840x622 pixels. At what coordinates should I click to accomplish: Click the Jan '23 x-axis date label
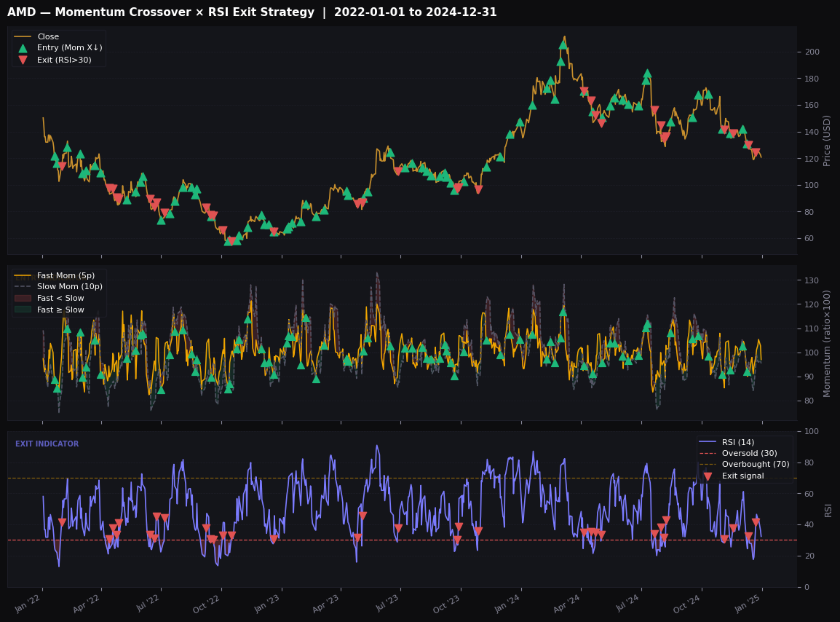coord(267,604)
